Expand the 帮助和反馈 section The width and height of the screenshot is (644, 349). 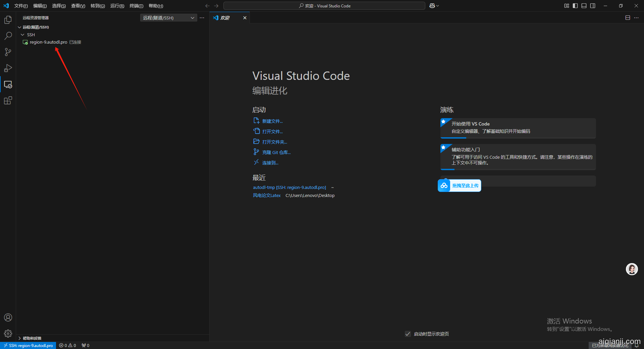[32, 338]
